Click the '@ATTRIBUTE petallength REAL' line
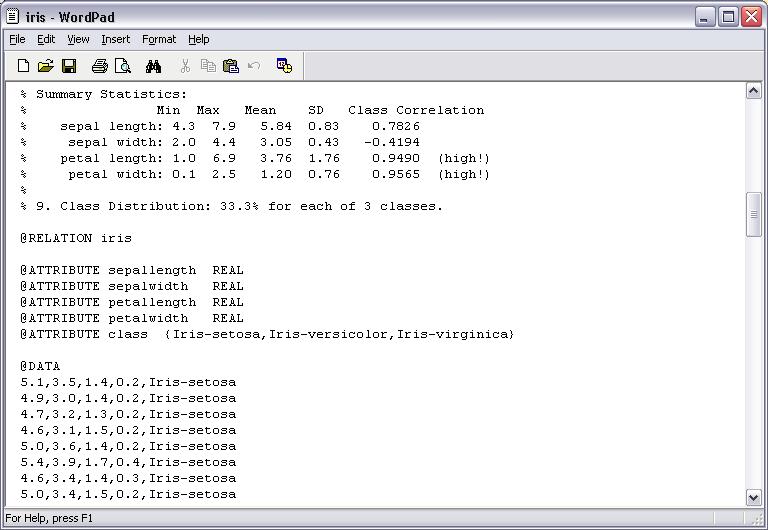The width and height of the screenshot is (768, 530). tap(132, 303)
